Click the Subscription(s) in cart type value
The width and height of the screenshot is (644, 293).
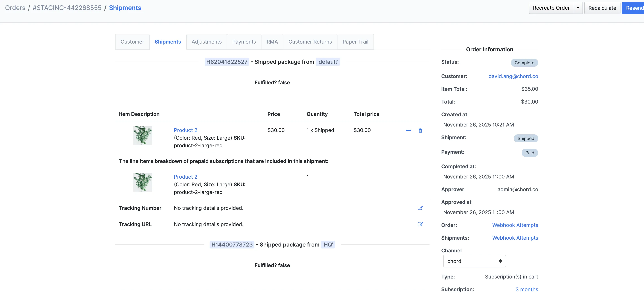(x=512, y=277)
